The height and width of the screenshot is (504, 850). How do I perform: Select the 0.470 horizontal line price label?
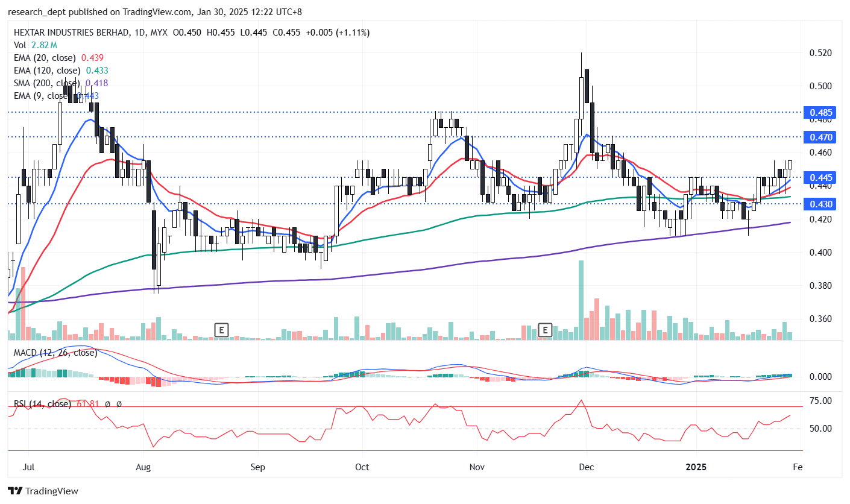coord(821,137)
